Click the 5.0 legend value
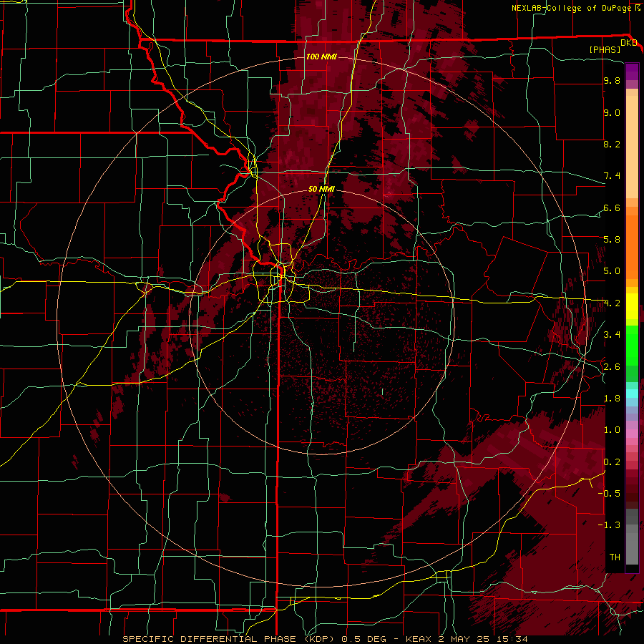The height and width of the screenshot is (644, 644). pos(612,271)
